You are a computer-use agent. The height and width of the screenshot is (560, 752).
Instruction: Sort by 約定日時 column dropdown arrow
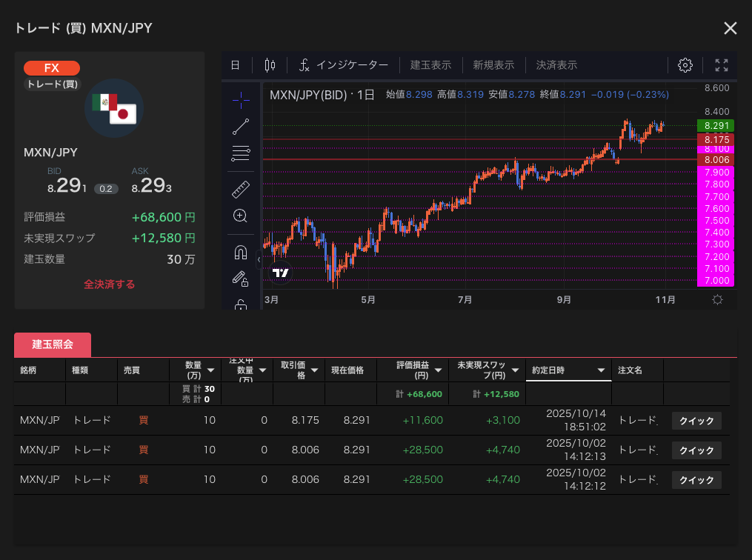(x=601, y=370)
